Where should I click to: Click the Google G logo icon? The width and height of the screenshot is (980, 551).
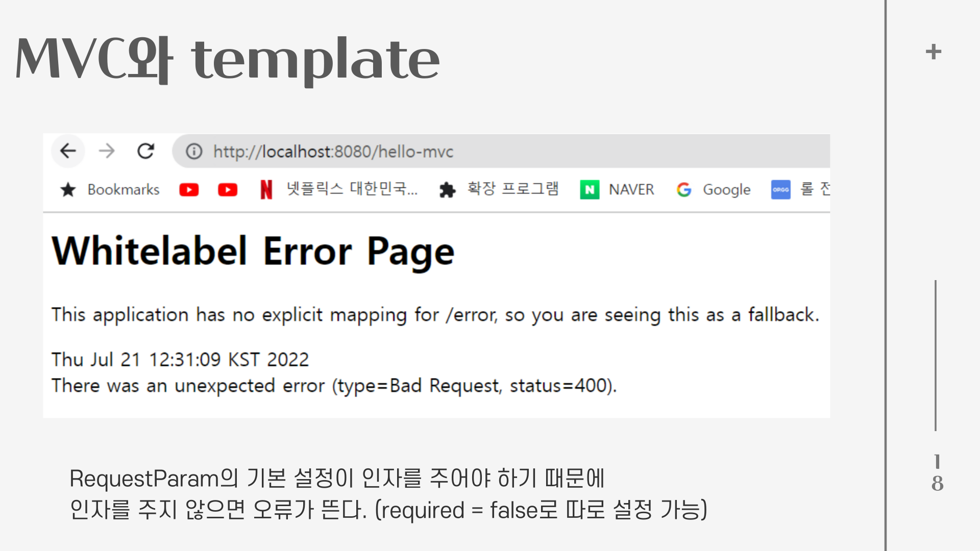tap(684, 190)
